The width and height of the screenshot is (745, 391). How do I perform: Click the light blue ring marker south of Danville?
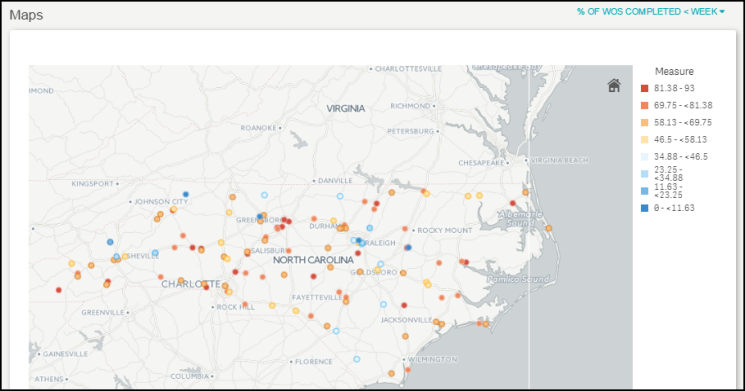pyautogui.click(x=340, y=196)
